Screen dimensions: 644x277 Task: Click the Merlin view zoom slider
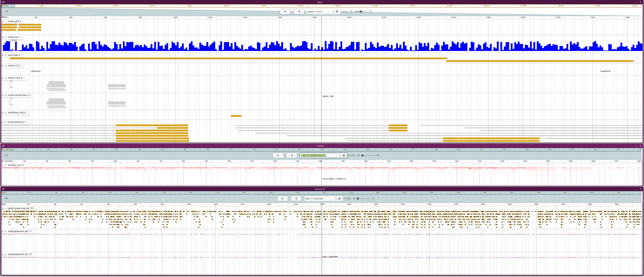[x=361, y=11]
